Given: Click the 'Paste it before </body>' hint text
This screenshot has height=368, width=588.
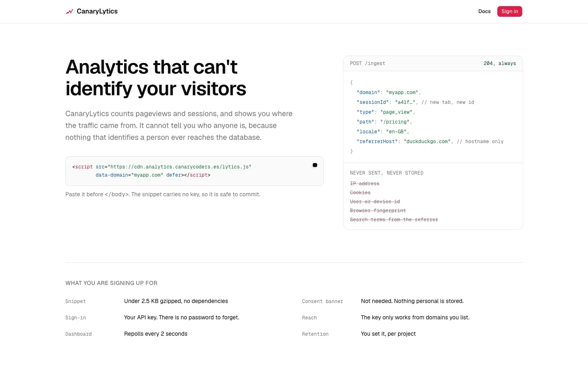Looking at the screenshot, I should coord(163,194).
